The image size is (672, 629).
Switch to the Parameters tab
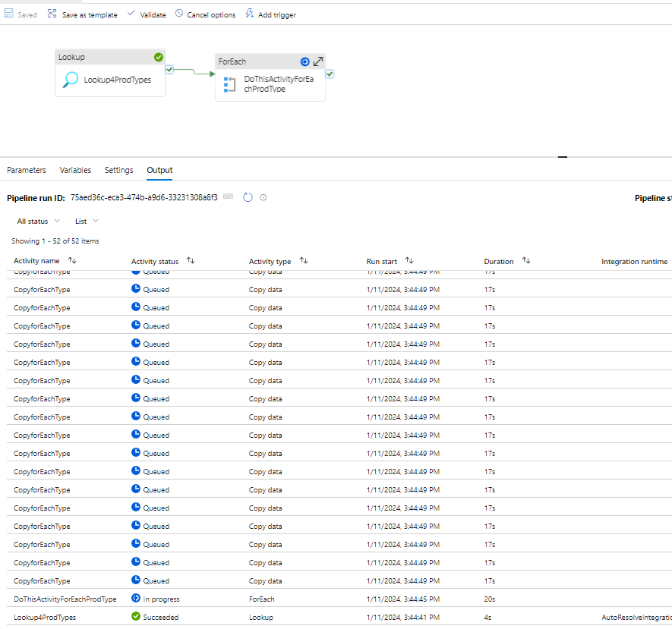click(x=27, y=170)
